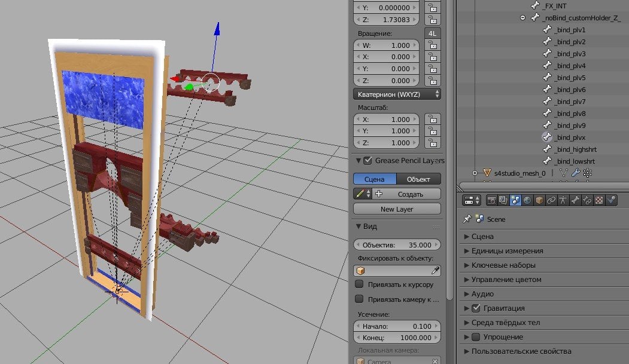629x364 pixels.
Task: Expand the s4studio_mesh_0 tree node
Action: 475,173
